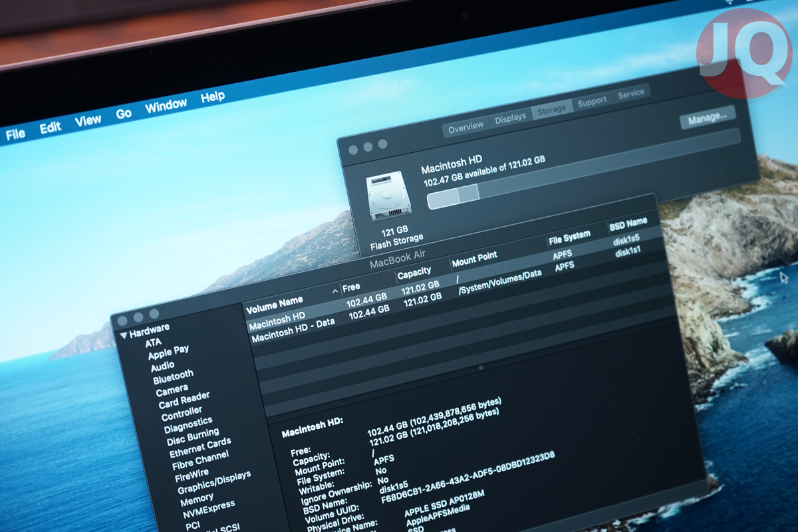
Task: Select Card Reader in the sidebar
Action: (x=184, y=400)
